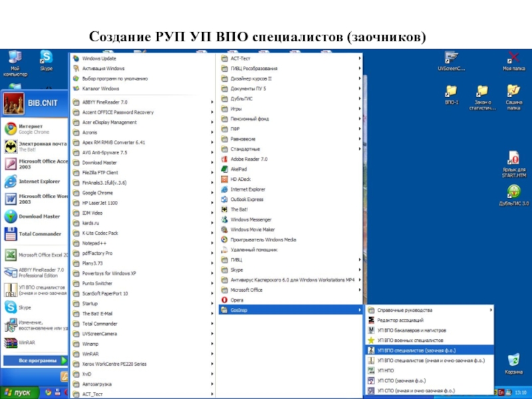This screenshot has height=399, width=532.
Task: Click the En language indicator in tray
Action: [x=501, y=392]
